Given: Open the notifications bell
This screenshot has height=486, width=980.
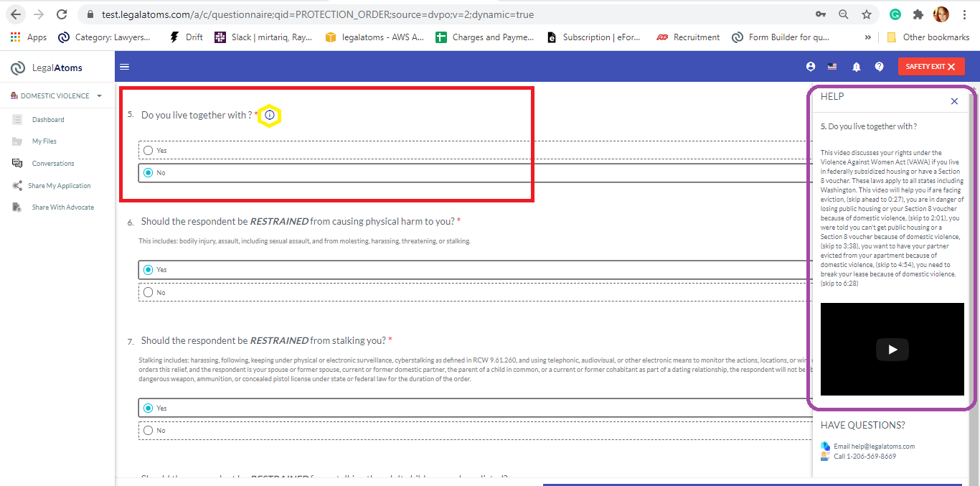Looking at the screenshot, I should pos(856,67).
